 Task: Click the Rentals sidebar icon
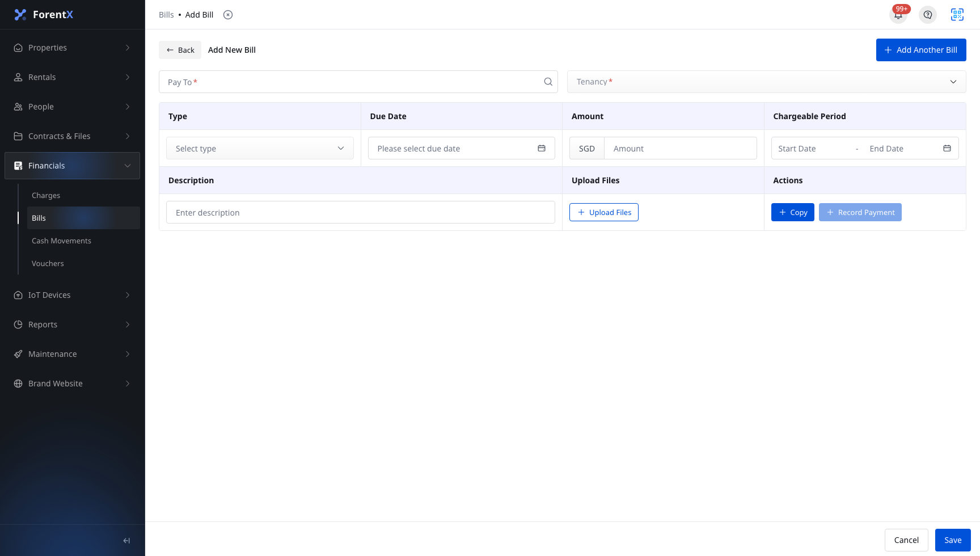(18, 77)
